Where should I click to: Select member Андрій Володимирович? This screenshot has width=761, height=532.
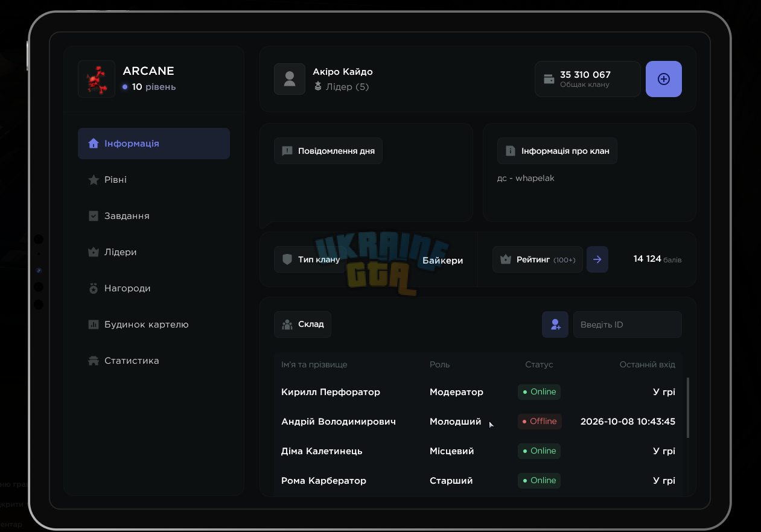coord(339,422)
